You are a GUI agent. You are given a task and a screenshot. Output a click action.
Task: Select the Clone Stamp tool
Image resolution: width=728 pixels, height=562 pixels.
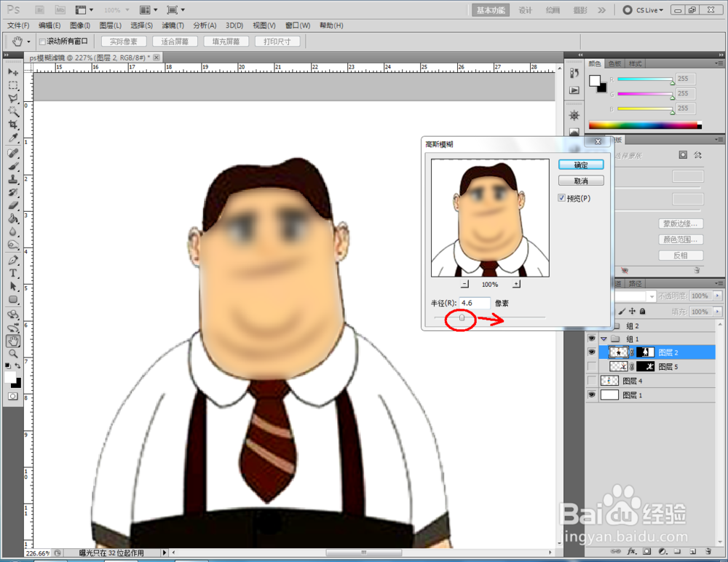(x=13, y=179)
